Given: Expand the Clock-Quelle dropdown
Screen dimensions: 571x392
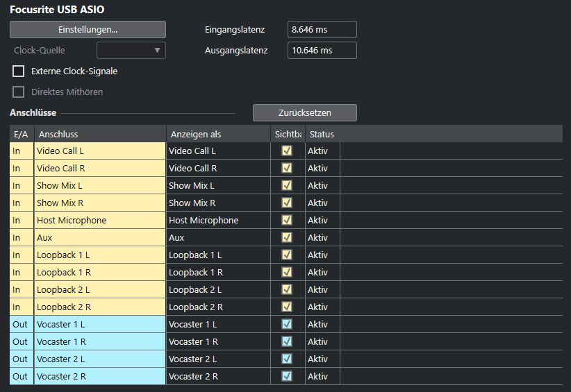Looking at the screenshot, I should coord(131,50).
